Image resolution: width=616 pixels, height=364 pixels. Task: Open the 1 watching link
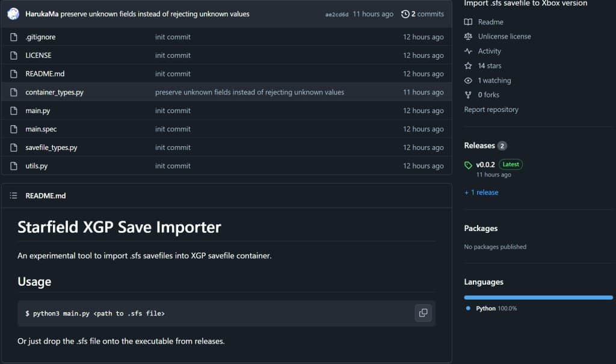494,81
